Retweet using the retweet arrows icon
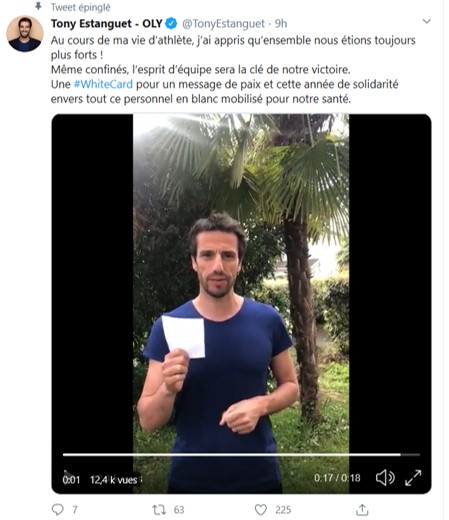The height and width of the screenshot is (520, 449). (159, 510)
